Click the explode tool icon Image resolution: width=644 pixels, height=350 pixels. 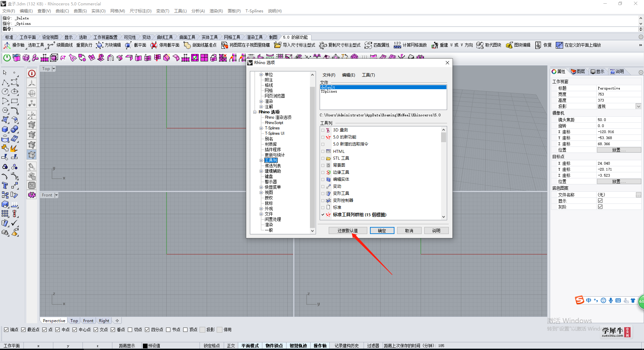[15, 148]
